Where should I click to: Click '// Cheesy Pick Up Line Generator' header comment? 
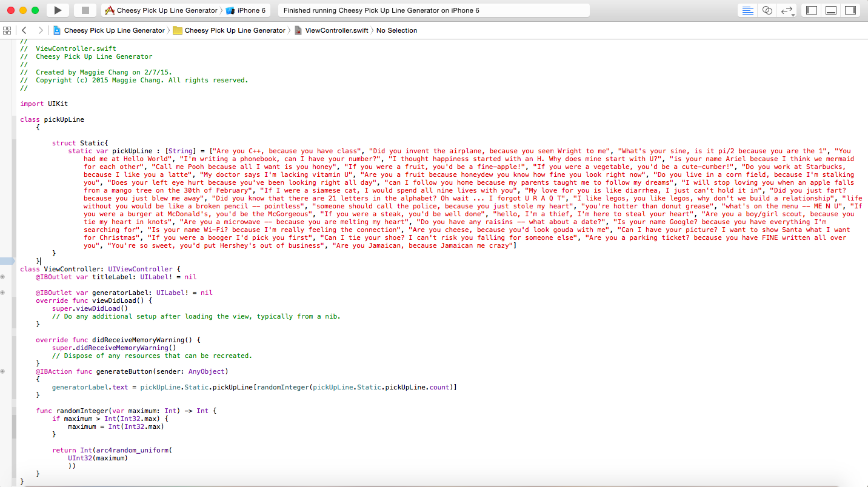pyautogui.click(x=86, y=56)
